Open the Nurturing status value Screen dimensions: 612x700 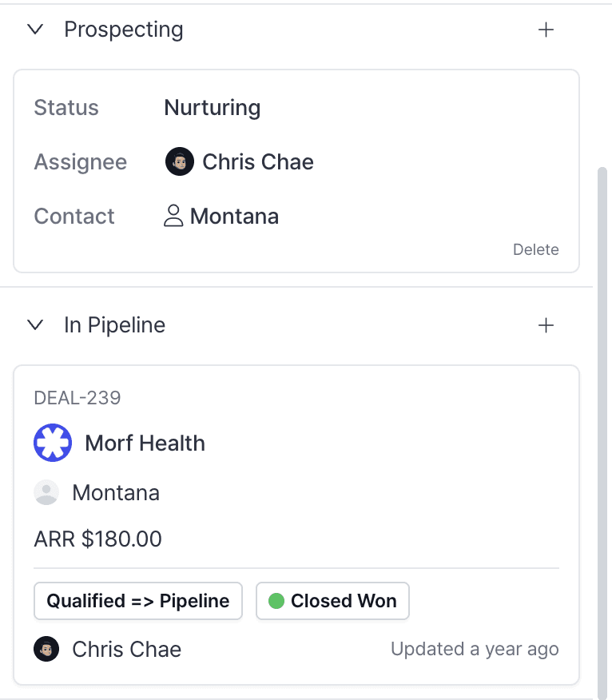(213, 108)
